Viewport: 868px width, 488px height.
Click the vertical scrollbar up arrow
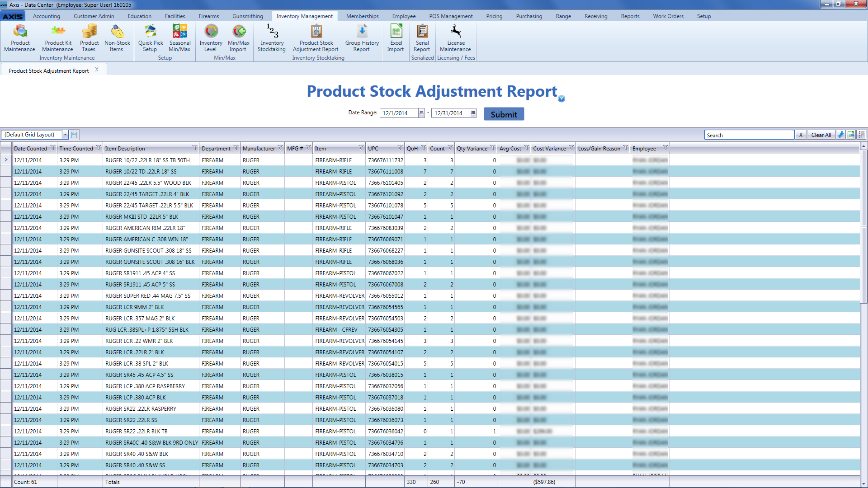click(863, 146)
